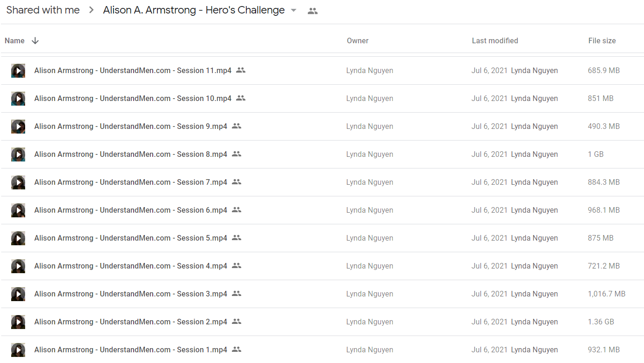Click the video icon for Session 6.mp4

click(x=18, y=210)
